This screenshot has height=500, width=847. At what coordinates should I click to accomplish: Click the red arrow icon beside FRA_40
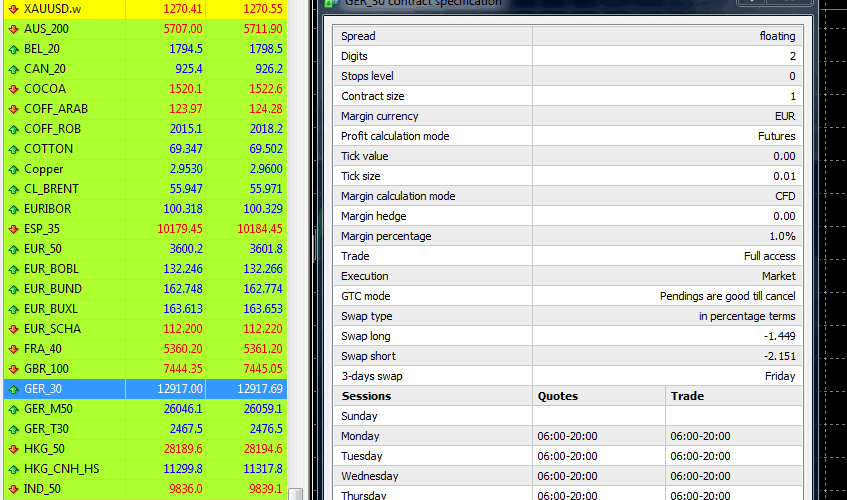point(14,349)
